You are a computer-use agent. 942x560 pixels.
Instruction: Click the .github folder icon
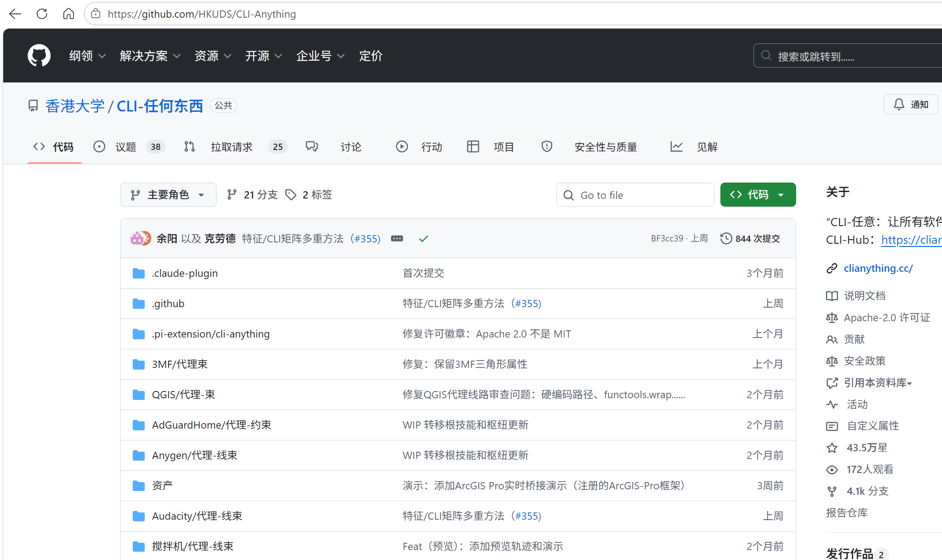click(139, 304)
